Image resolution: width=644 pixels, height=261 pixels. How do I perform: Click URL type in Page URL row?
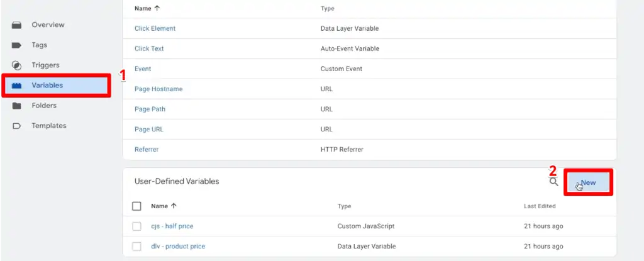pos(326,129)
